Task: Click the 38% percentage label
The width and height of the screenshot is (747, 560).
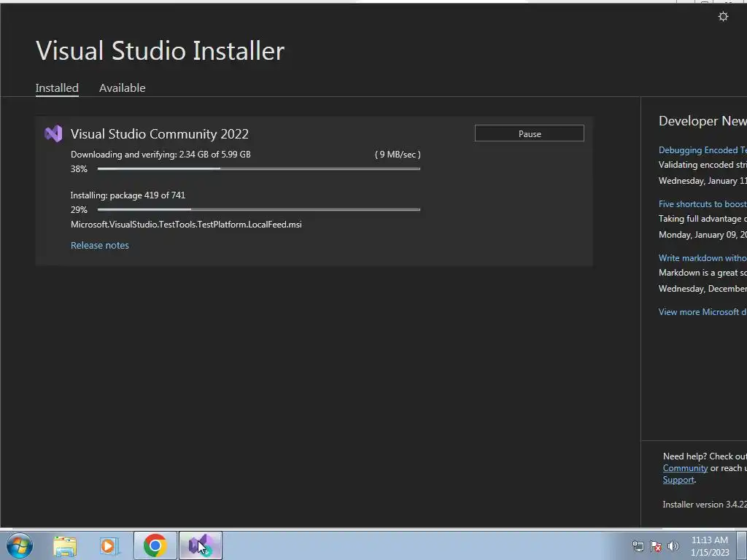Action: pyautogui.click(x=79, y=169)
